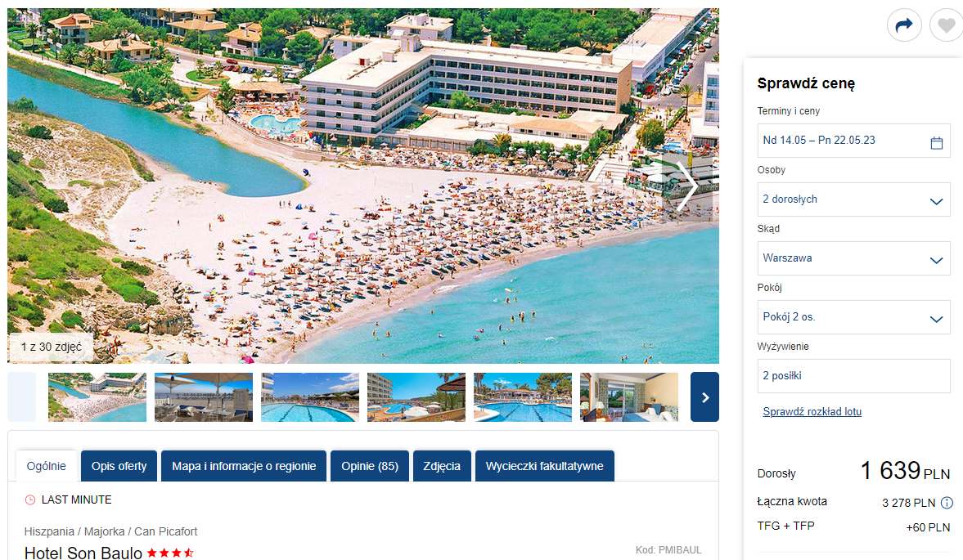Click info icon next to 3 278 PLN
The image size is (963, 560).
947,502
